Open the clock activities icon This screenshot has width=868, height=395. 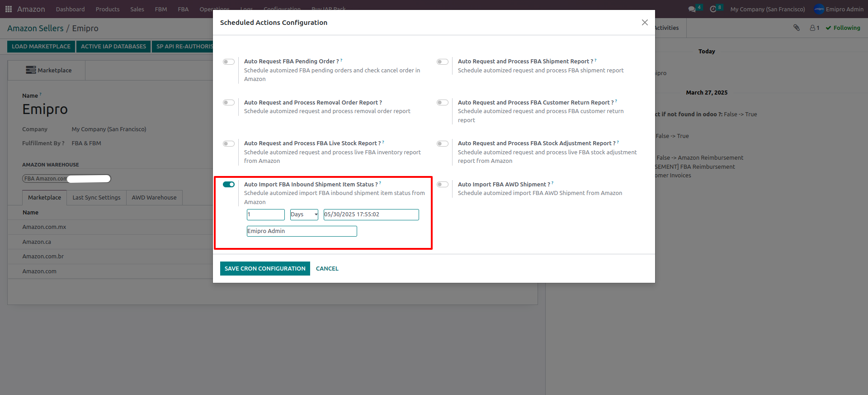pos(713,9)
